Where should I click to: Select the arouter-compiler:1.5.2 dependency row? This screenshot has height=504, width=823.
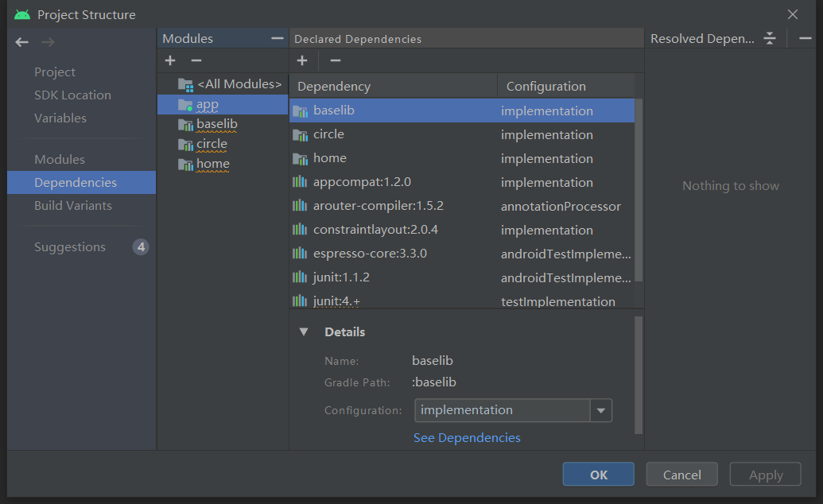coord(379,206)
